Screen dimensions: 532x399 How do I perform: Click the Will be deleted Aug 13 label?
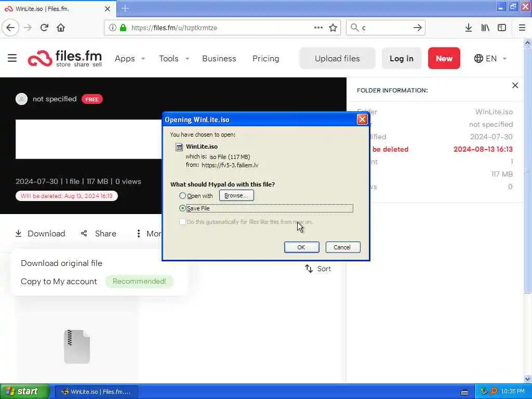pyautogui.click(x=66, y=196)
